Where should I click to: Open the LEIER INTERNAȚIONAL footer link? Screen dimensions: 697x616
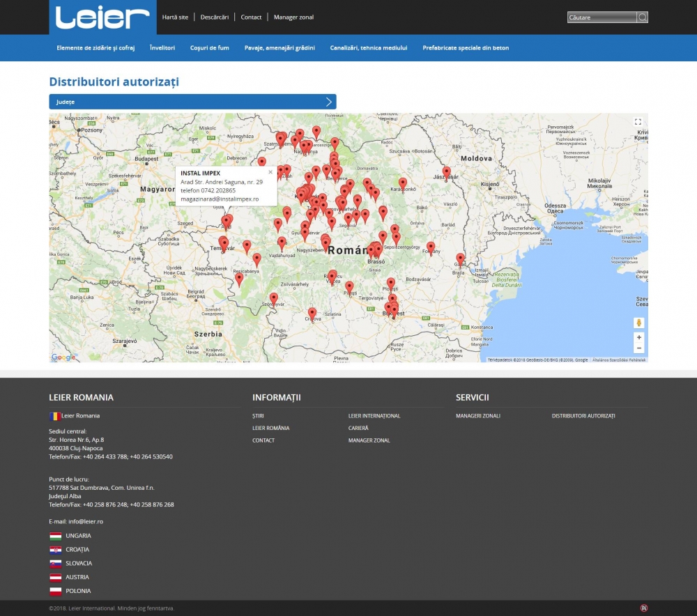click(374, 416)
